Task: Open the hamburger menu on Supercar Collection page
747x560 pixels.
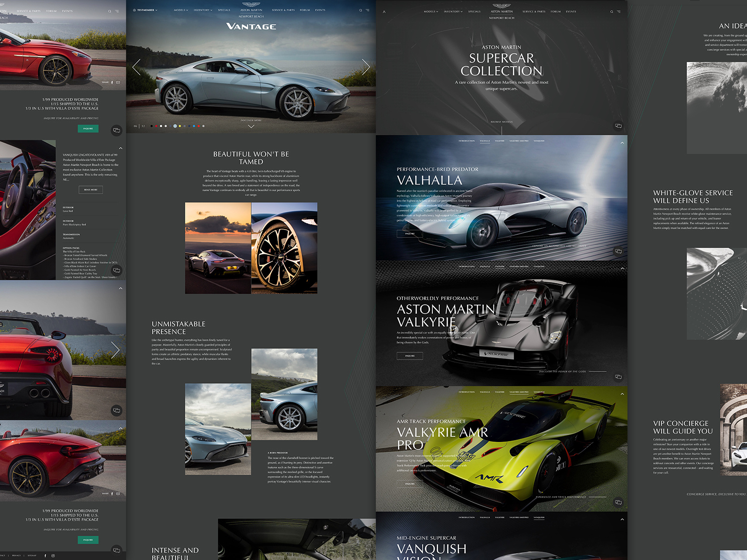Action: click(x=619, y=12)
